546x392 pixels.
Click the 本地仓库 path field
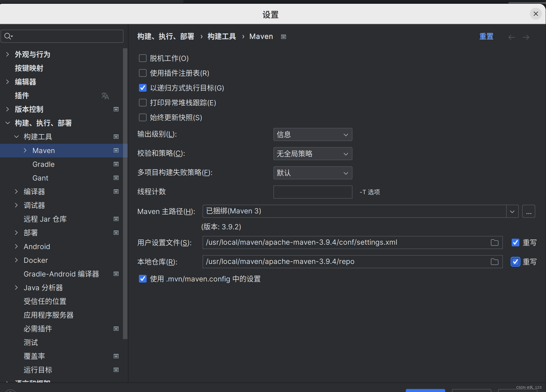(x=352, y=262)
